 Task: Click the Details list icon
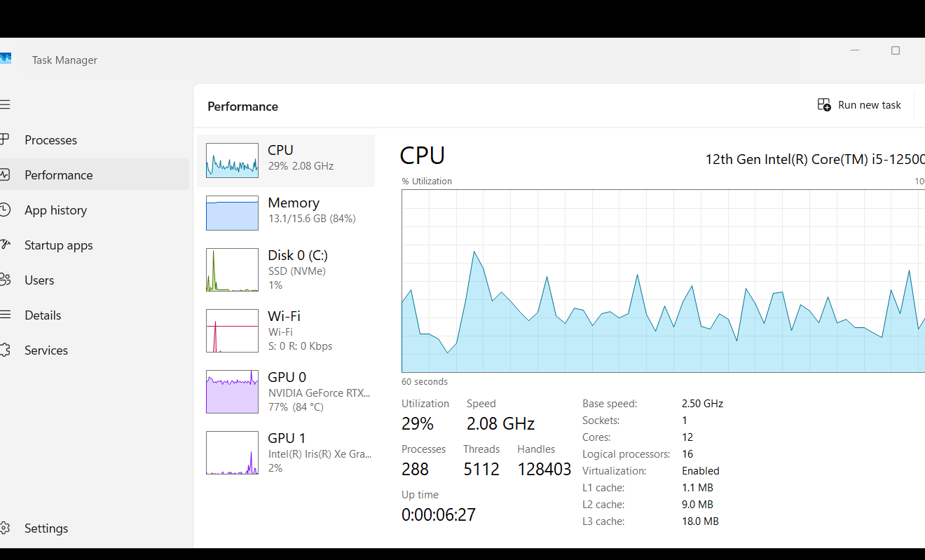(5, 315)
